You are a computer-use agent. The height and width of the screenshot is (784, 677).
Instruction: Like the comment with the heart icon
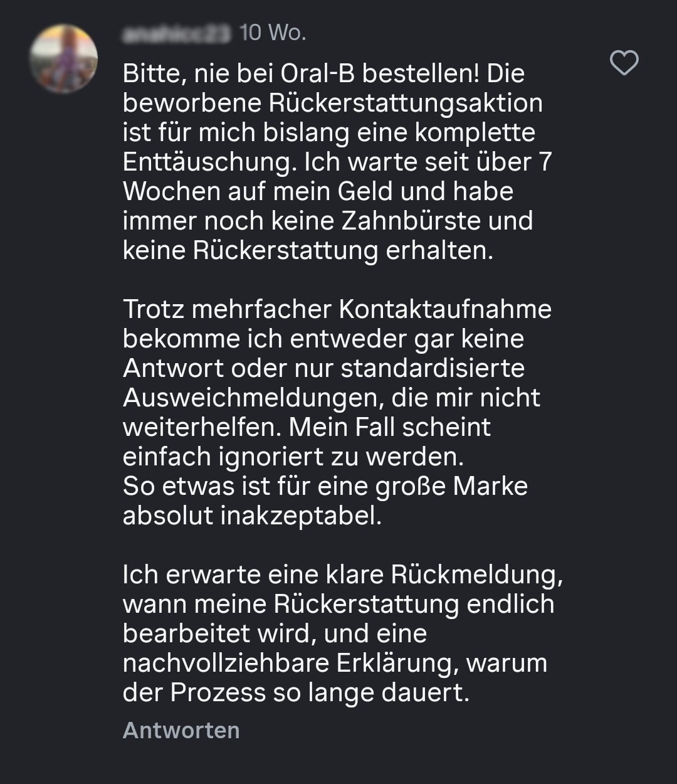tap(624, 63)
